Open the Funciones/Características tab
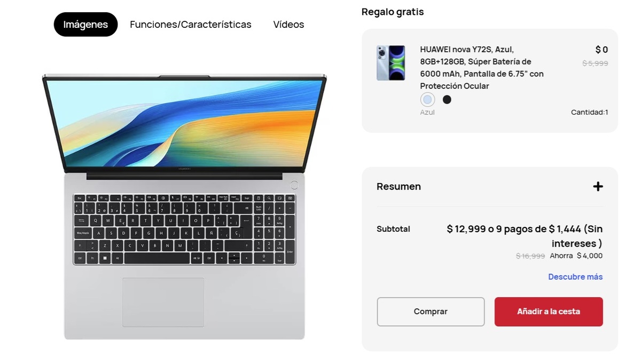641x364 pixels. coord(191,25)
